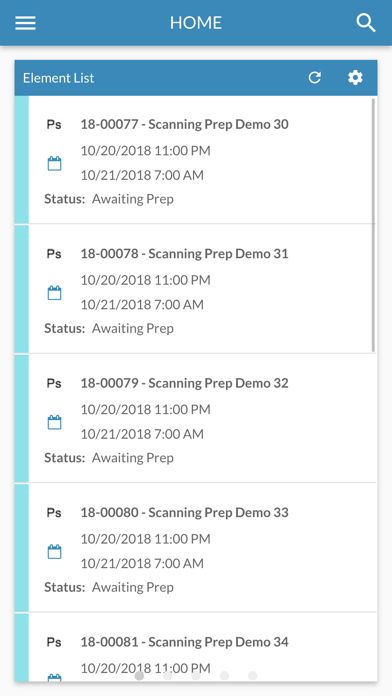The height and width of the screenshot is (696, 392).
Task: Click the Ps type badge of 18-00079
Action: (x=54, y=383)
